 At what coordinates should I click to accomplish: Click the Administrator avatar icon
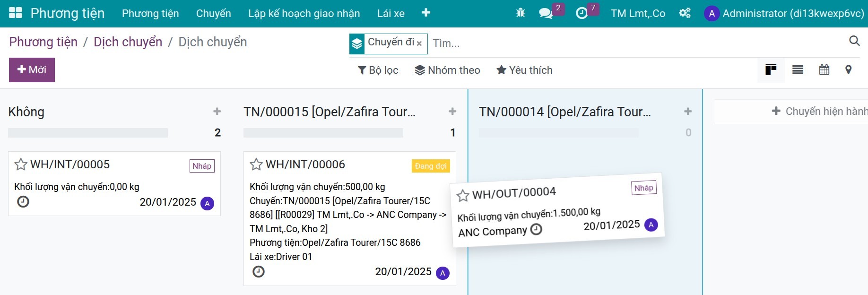[x=712, y=13]
